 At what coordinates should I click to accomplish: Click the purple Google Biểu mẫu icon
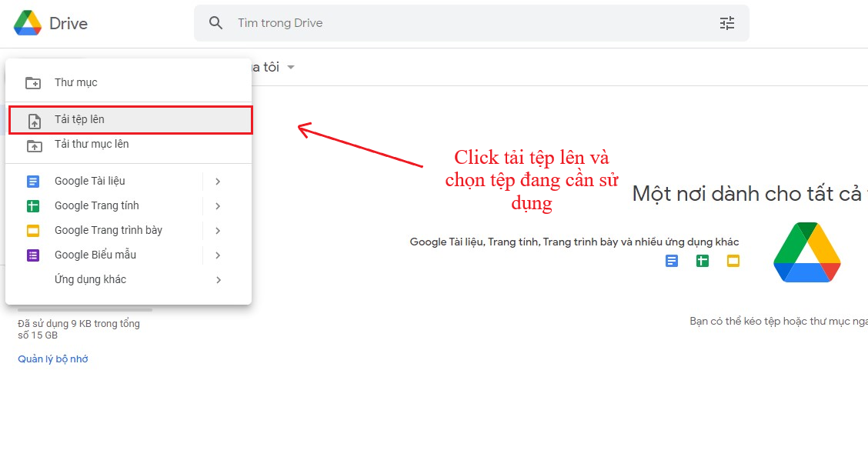coord(33,255)
